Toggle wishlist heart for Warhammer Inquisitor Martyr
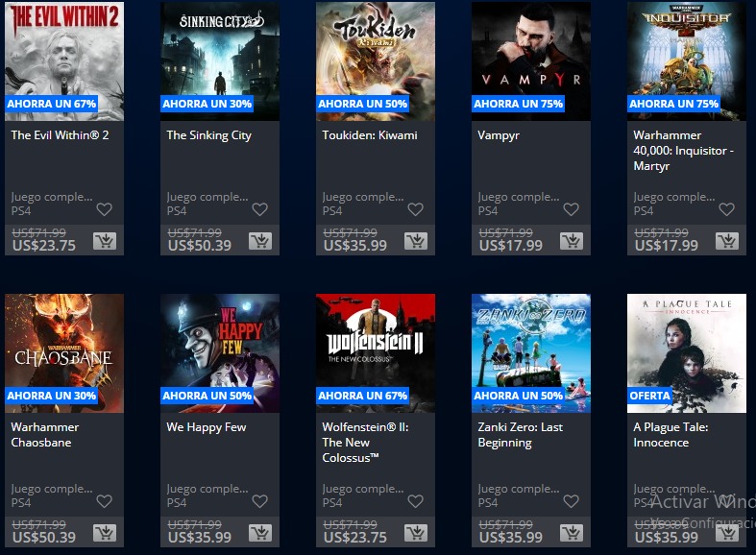 (x=726, y=209)
